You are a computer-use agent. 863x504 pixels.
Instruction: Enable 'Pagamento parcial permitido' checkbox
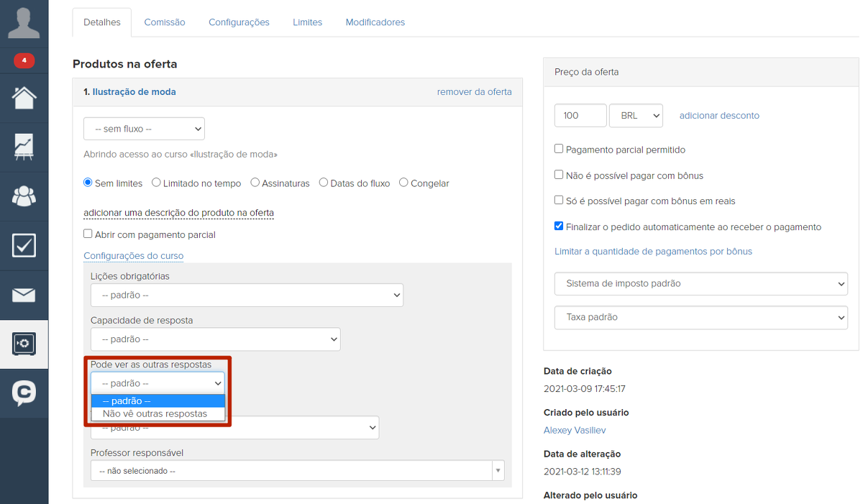tap(559, 149)
